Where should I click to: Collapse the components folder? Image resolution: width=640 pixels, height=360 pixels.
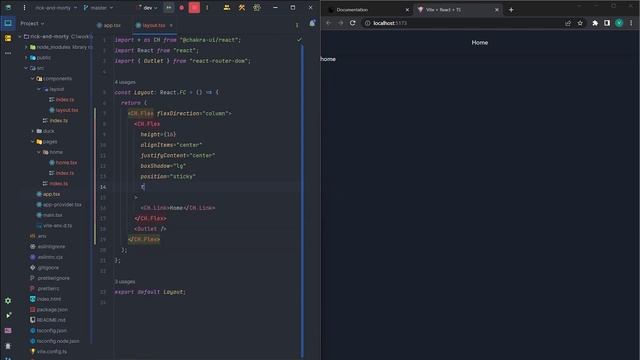click(33, 79)
